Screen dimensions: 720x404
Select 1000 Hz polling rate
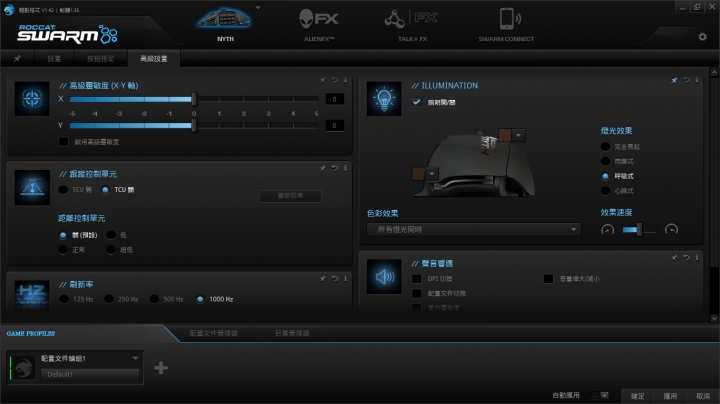(200, 299)
